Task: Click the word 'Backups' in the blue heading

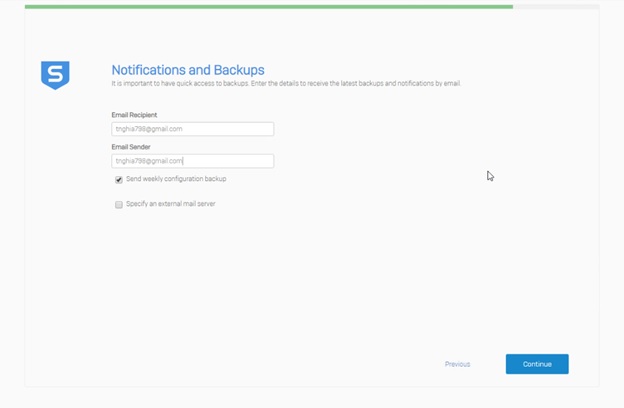Action: point(239,70)
